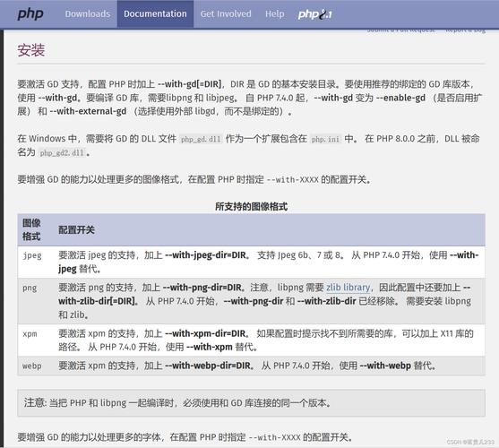Screen dimensions: 499x448
Task: Click the php logo in navbar
Action: tap(30, 14)
